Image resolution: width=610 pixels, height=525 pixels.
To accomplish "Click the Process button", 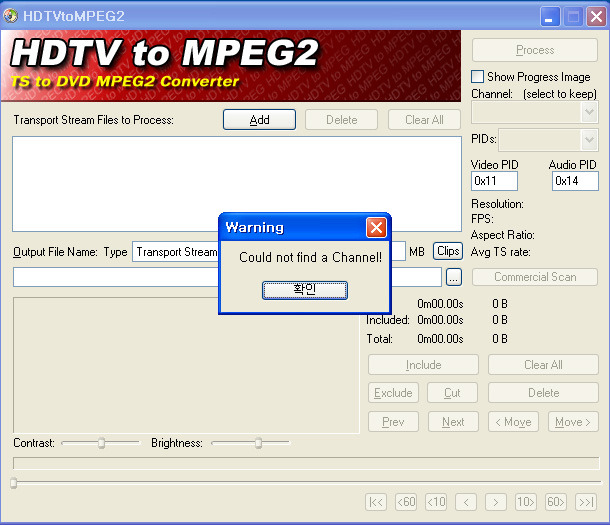I will (535, 50).
